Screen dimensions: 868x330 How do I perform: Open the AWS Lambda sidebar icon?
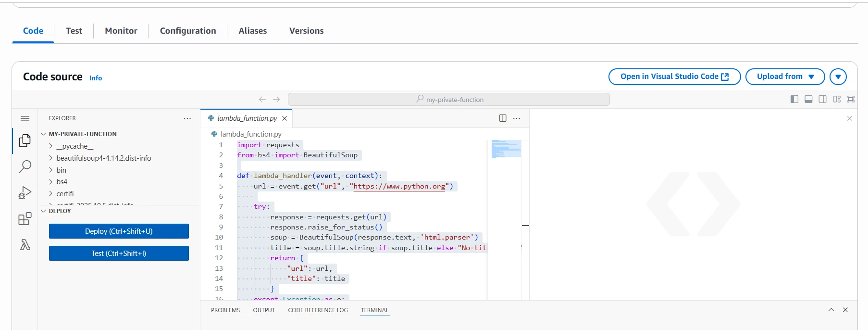(25, 245)
